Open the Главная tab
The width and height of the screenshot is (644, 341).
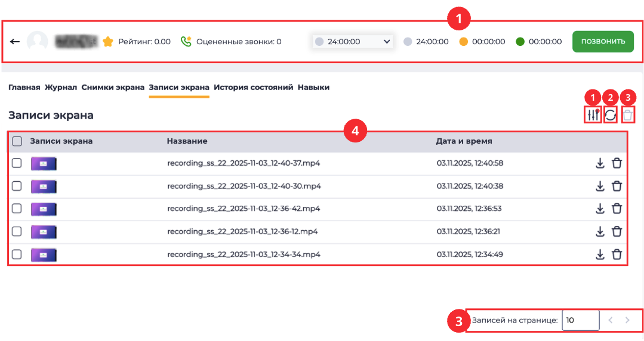click(24, 88)
